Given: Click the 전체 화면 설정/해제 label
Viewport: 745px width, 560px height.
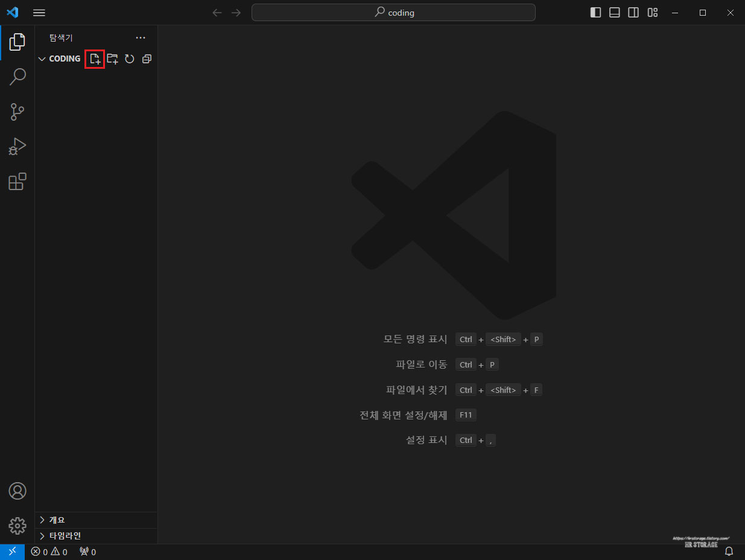Looking at the screenshot, I should 404,415.
